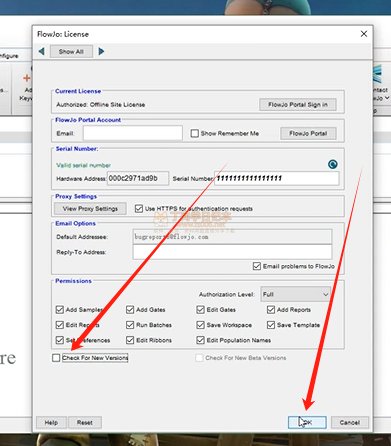Viewport: 391px width, 446px height.
Task: Click the FlowJo Portal button
Action: [x=308, y=133]
